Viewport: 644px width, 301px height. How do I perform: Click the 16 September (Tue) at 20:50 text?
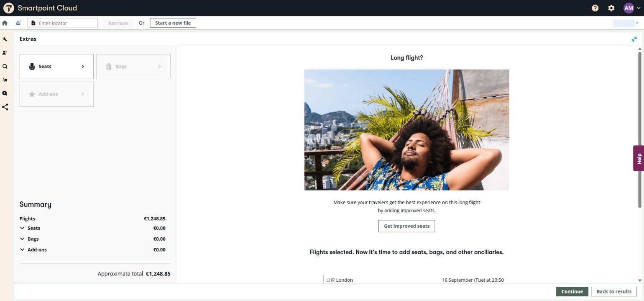click(x=473, y=280)
